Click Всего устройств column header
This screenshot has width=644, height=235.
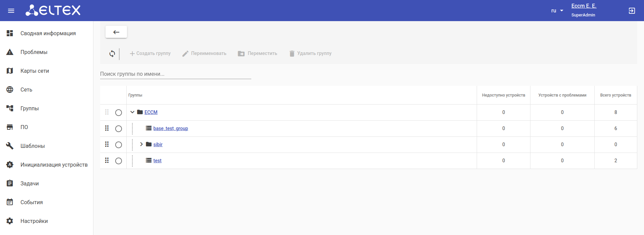(x=616, y=95)
